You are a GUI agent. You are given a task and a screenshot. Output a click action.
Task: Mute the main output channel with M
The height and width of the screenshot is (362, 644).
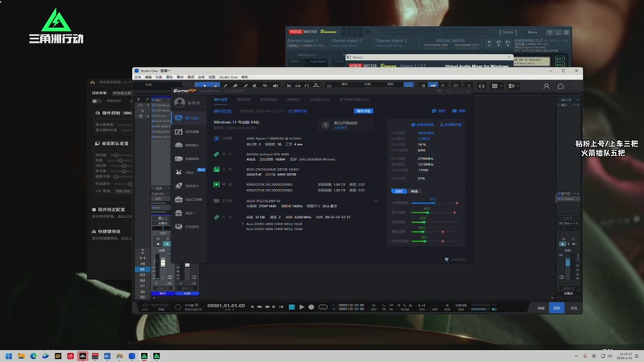coord(563,238)
